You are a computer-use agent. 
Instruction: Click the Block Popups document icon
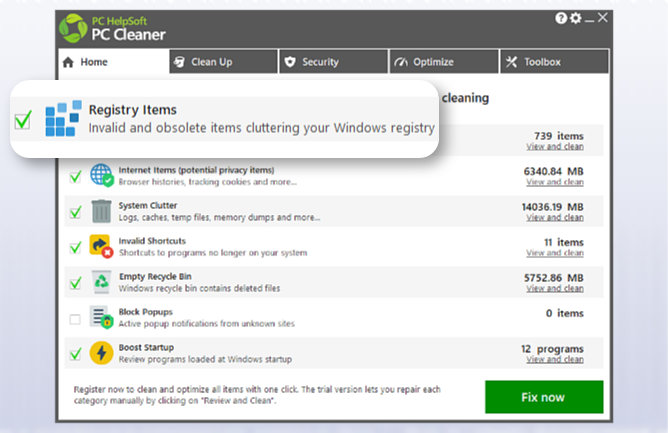point(102,319)
